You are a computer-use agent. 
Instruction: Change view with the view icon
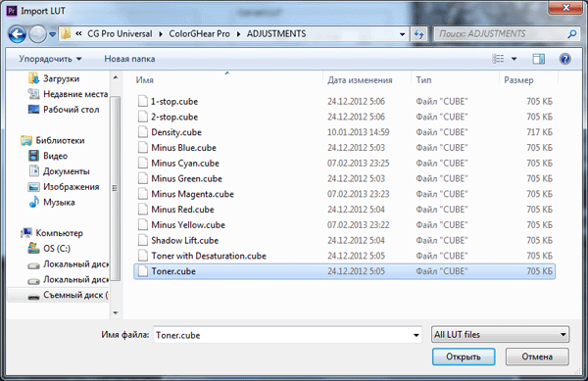coord(498,59)
